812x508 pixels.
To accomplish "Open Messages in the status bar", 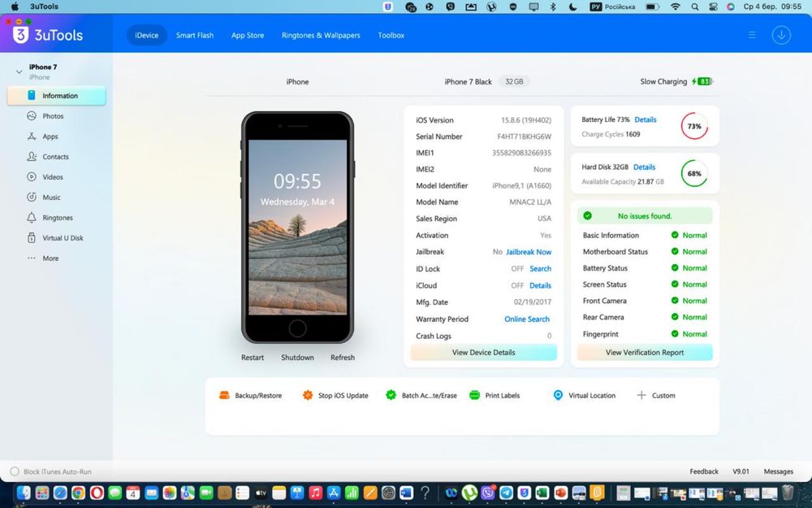I will tap(779, 471).
